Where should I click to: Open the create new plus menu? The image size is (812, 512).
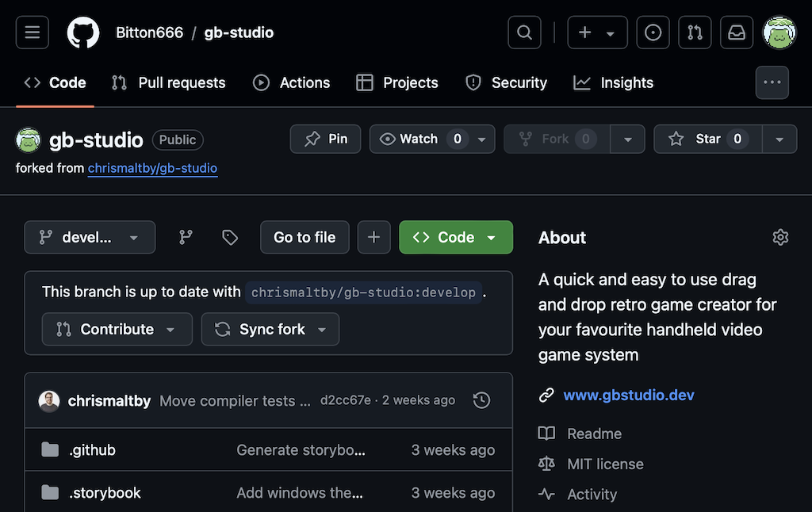[597, 32]
